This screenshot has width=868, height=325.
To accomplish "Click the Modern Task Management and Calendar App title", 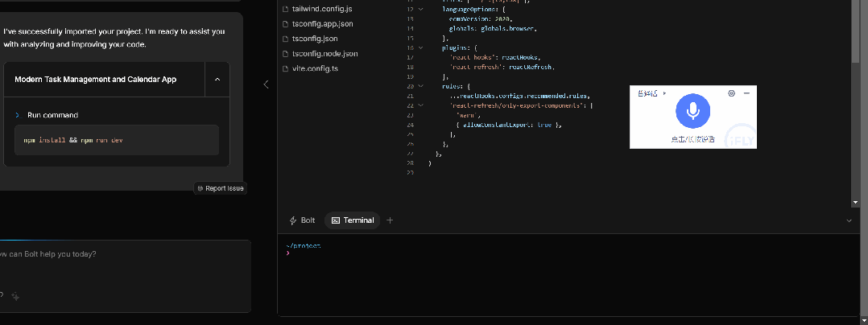I will click(96, 79).
